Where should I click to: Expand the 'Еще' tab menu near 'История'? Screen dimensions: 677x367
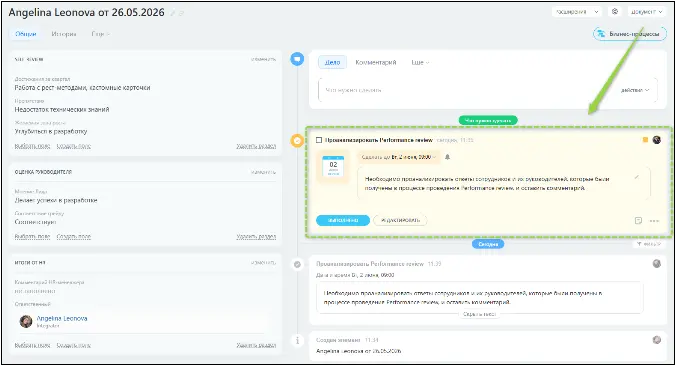101,34
